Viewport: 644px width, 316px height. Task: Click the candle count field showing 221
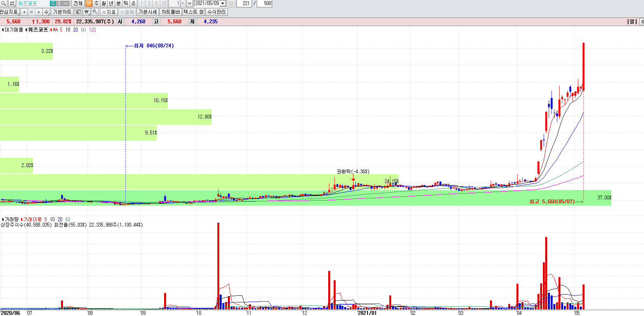[244, 3]
